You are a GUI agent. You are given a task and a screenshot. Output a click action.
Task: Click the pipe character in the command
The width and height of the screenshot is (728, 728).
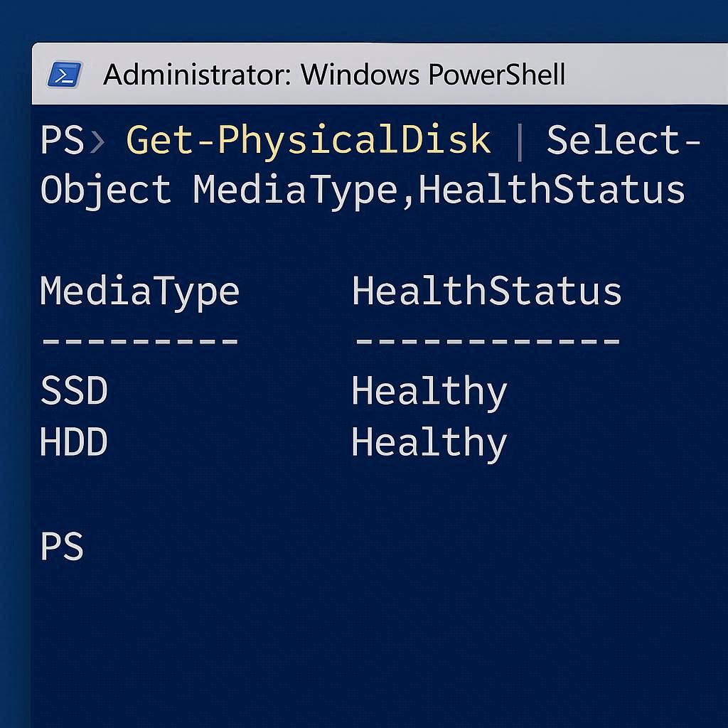(520, 140)
